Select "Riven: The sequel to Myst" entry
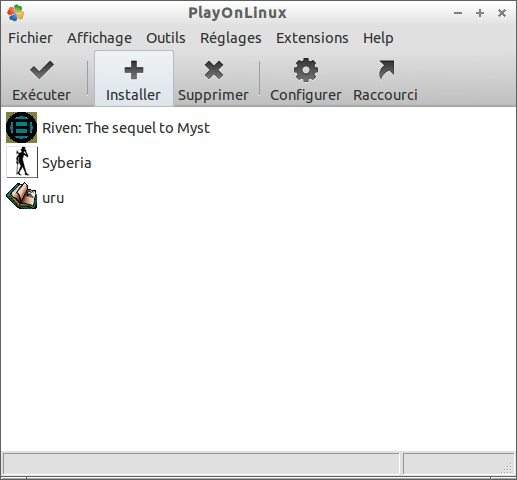This screenshot has height=480, width=517. 126,128
